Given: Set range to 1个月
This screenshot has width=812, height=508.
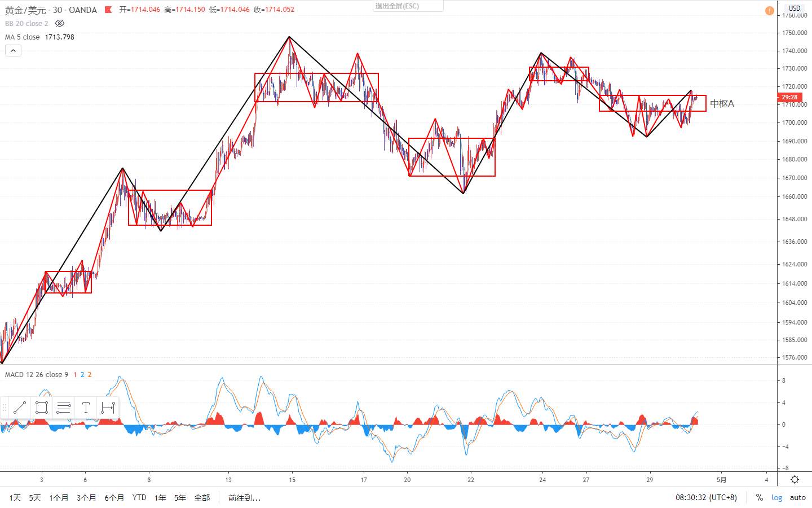Looking at the screenshot, I should [x=59, y=497].
